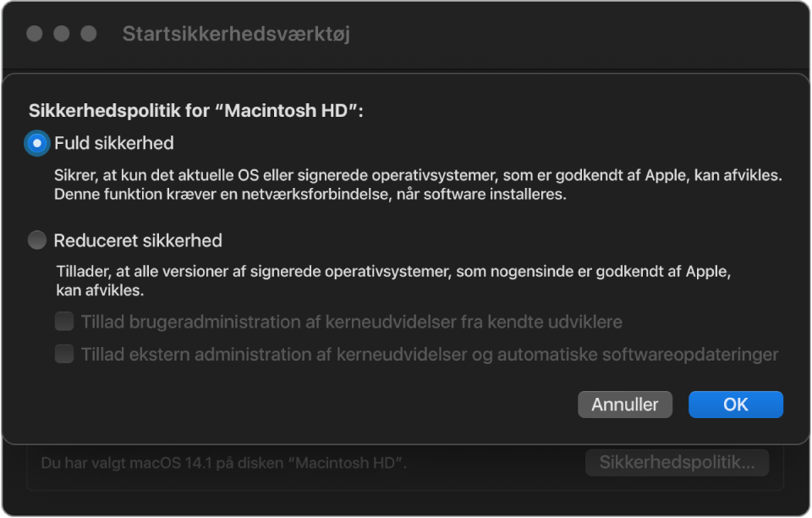This screenshot has height=518, width=812.
Task: Click the sentence "Denne funktion kræver en netværksforbindelse"
Action: point(310,195)
